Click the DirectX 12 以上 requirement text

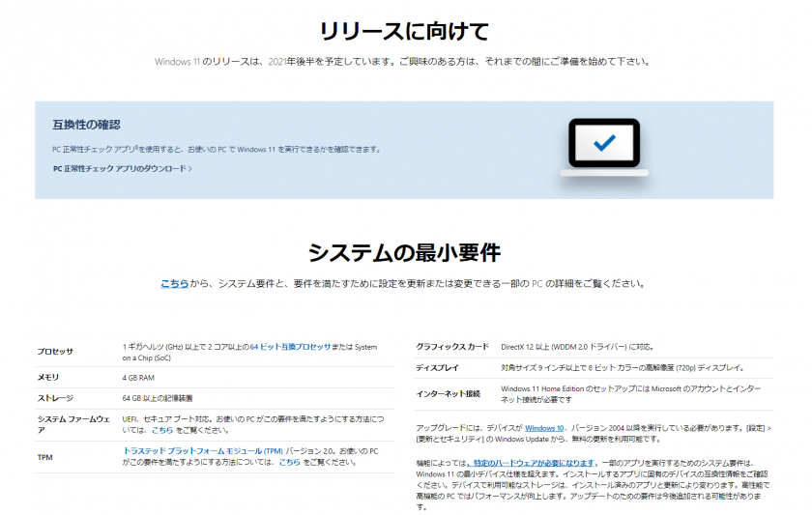click(x=577, y=347)
